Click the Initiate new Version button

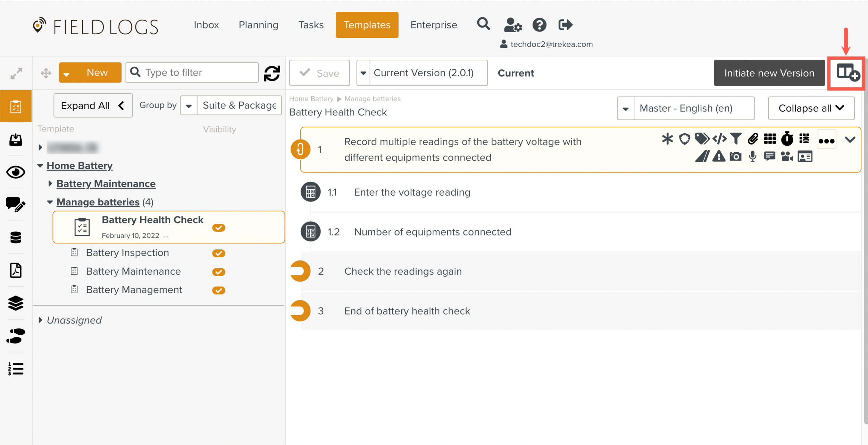click(x=769, y=73)
